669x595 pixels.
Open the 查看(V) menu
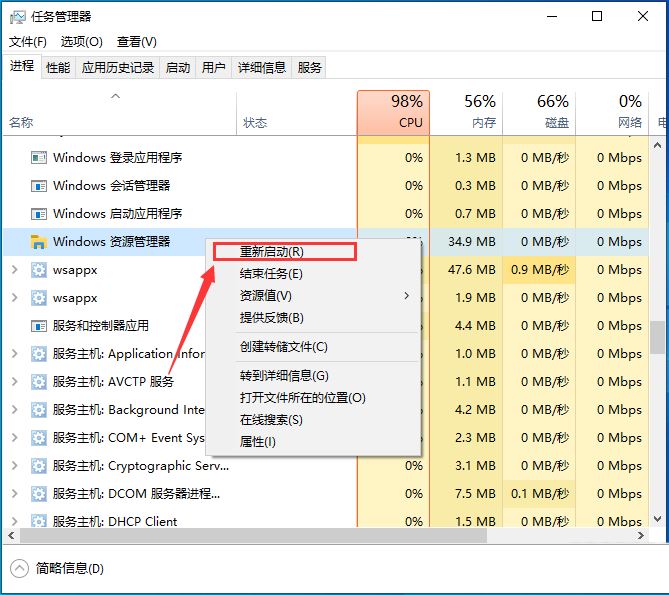pyautogui.click(x=137, y=42)
